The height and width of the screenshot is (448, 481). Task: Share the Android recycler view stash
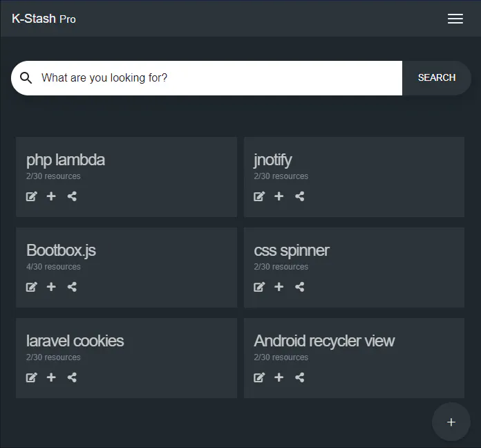click(x=300, y=377)
